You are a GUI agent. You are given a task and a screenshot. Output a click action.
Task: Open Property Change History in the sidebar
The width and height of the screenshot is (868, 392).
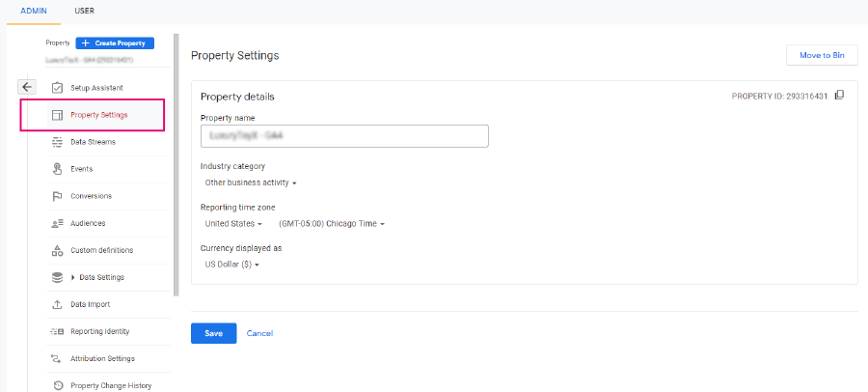(111, 385)
